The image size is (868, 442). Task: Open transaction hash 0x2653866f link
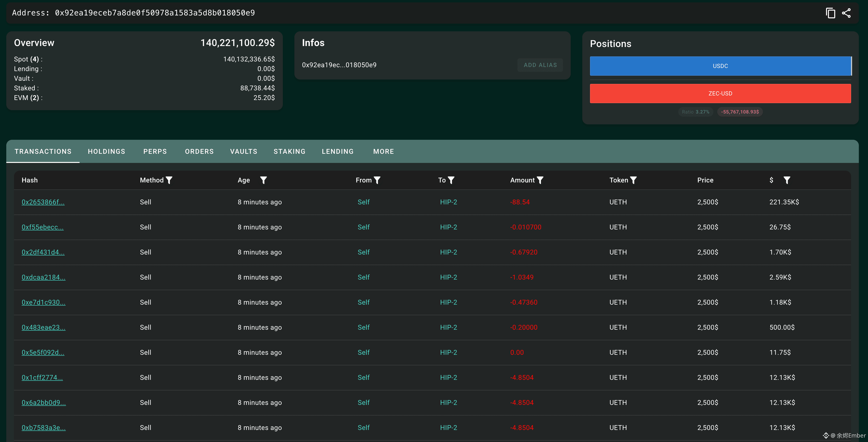point(43,202)
